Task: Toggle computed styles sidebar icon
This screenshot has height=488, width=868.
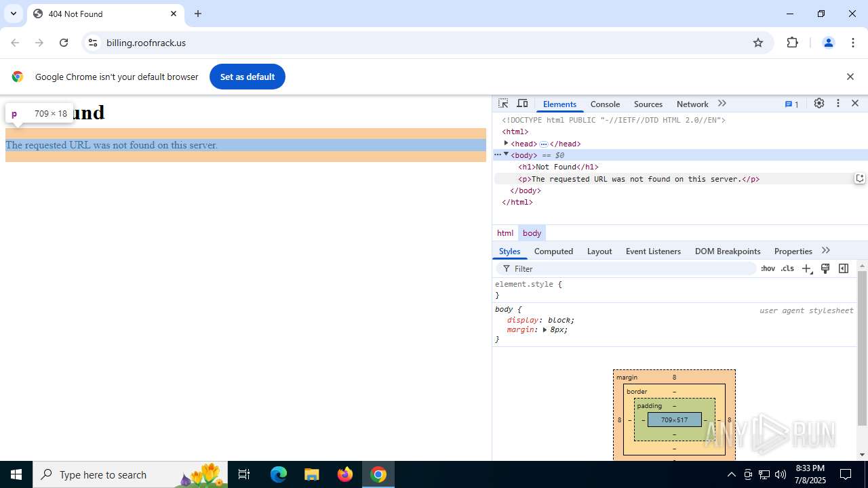Action: (x=844, y=269)
